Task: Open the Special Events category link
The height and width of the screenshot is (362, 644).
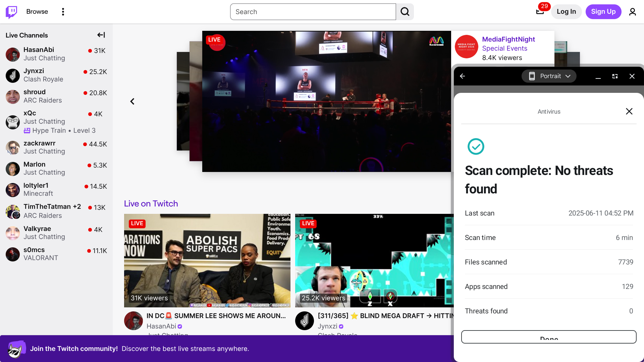Action: 505,48
